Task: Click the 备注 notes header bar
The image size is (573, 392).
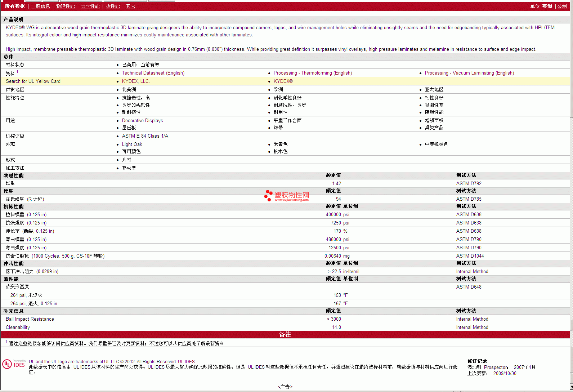Action: [285, 334]
